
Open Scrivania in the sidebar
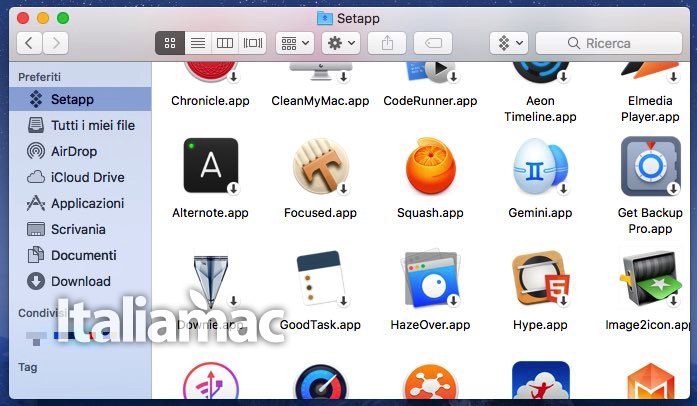click(80, 229)
